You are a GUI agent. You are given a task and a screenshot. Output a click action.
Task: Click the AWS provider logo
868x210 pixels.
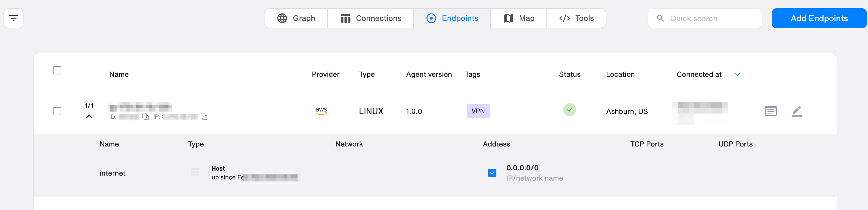(321, 111)
